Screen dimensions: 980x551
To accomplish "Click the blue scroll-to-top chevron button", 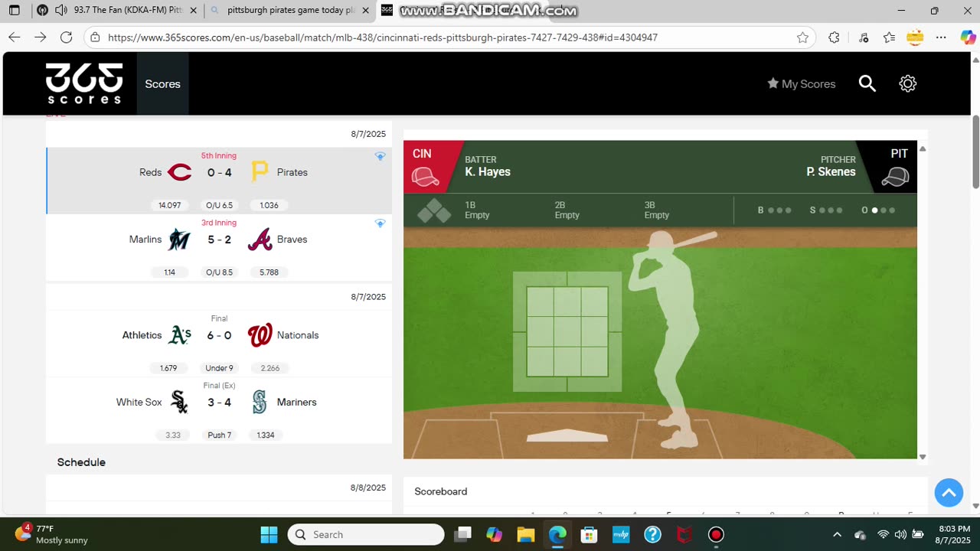I will 949,492.
